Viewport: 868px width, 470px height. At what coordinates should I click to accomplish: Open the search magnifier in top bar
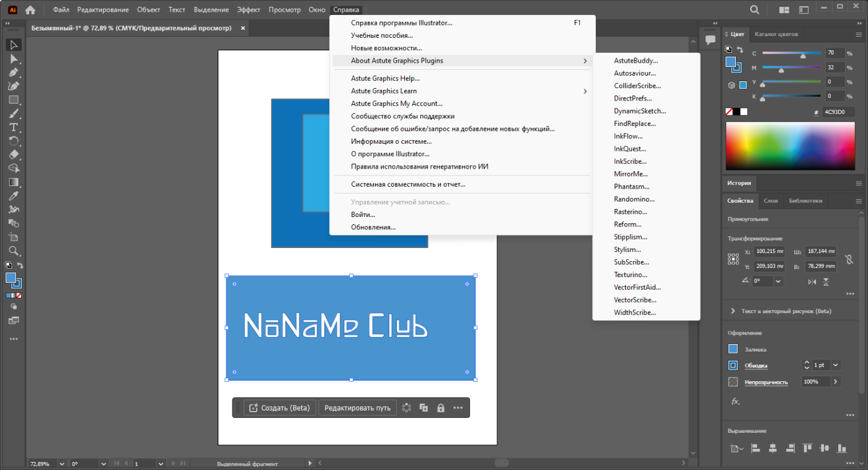[x=755, y=10]
